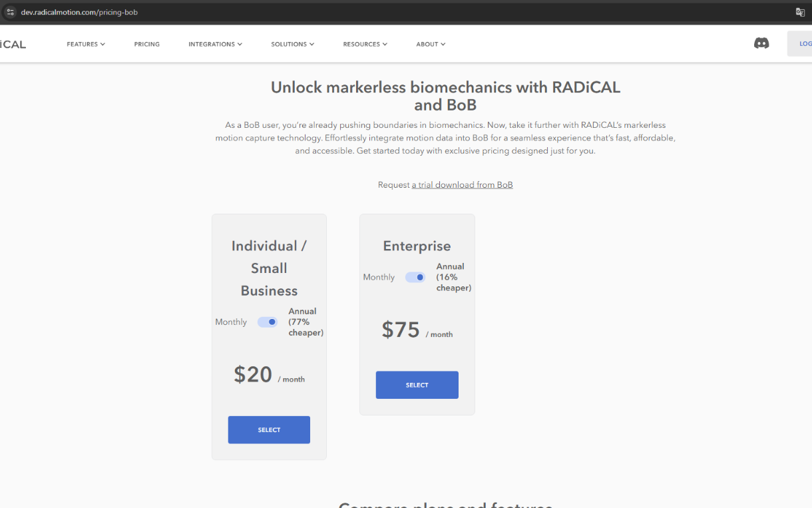Select the Enterprise plan
The height and width of the screenshot is (508, 812).
[x=417, y=385]
